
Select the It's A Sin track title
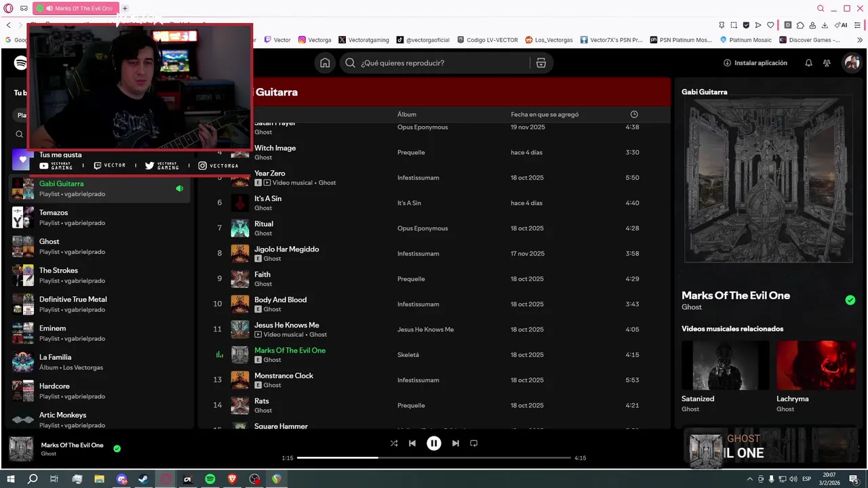click(268, 199)
